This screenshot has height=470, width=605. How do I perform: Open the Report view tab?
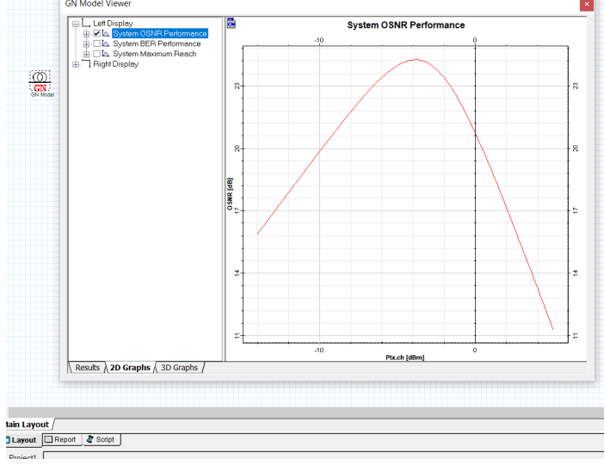61,440
